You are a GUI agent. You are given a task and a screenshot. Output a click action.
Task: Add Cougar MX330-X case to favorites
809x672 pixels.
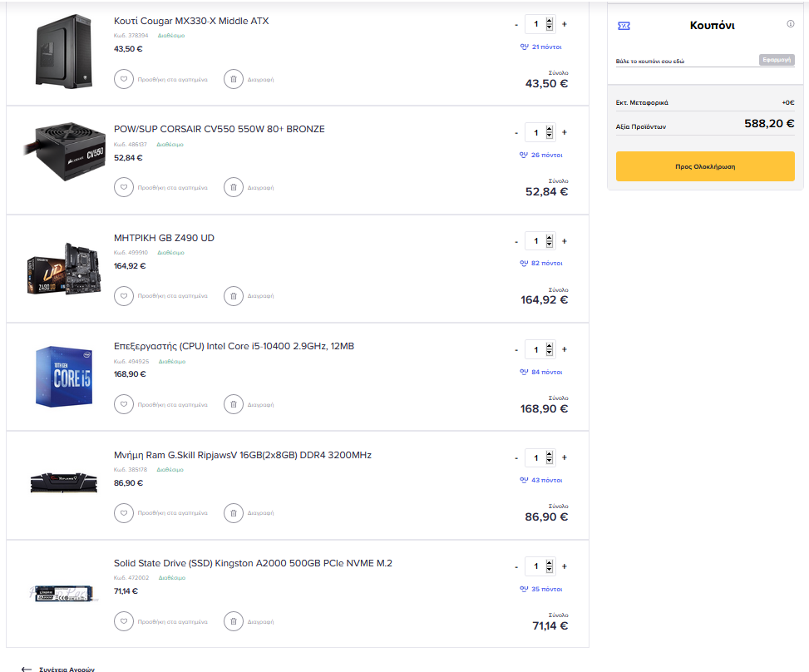point(124,80)
